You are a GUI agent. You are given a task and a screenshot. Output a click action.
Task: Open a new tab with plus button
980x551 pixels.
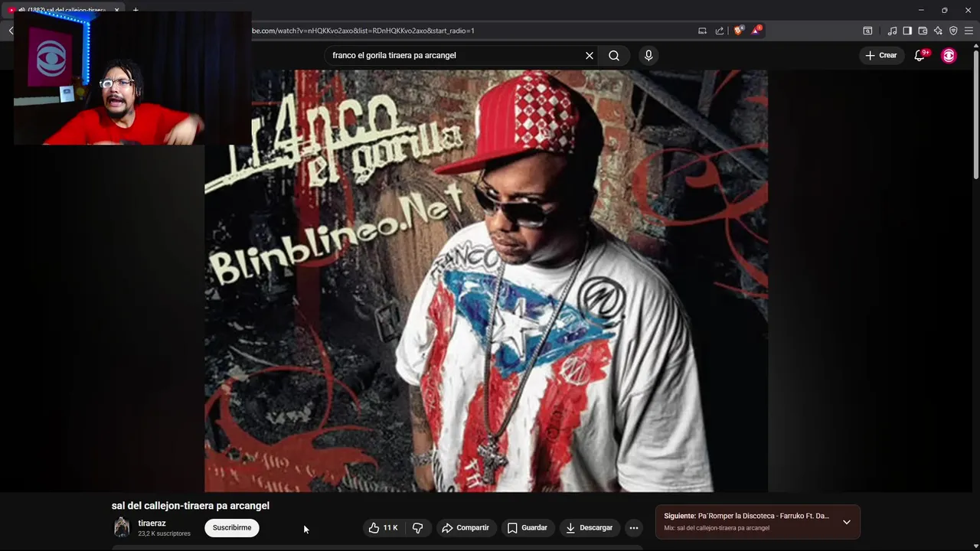pyautogui.click(x=136, y=10)
